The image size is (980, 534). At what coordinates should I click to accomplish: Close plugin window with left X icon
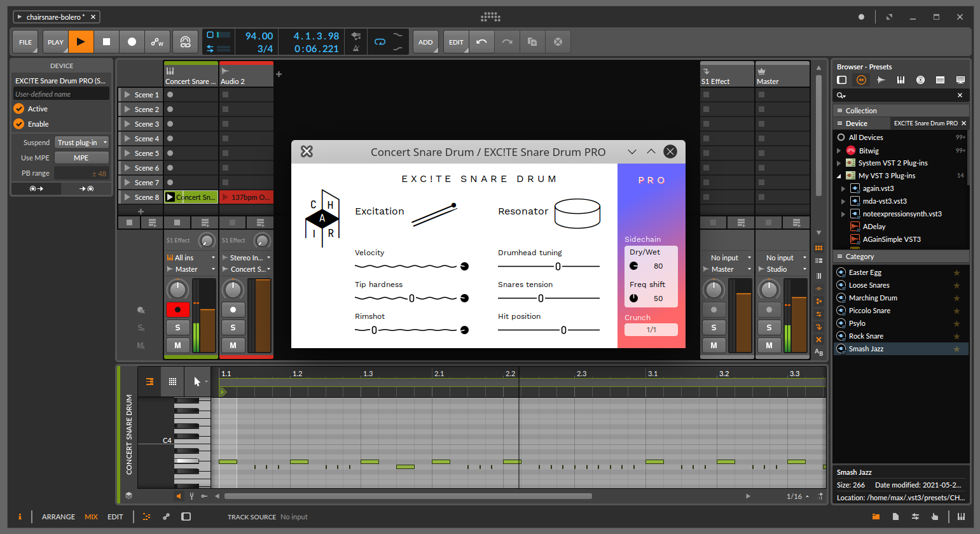[x=307, y=151]
